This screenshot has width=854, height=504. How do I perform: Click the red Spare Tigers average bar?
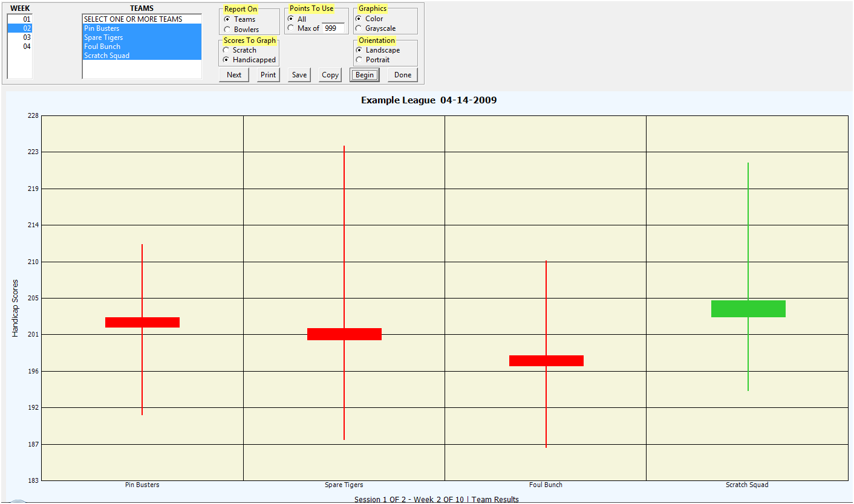[x=344, y=334]
